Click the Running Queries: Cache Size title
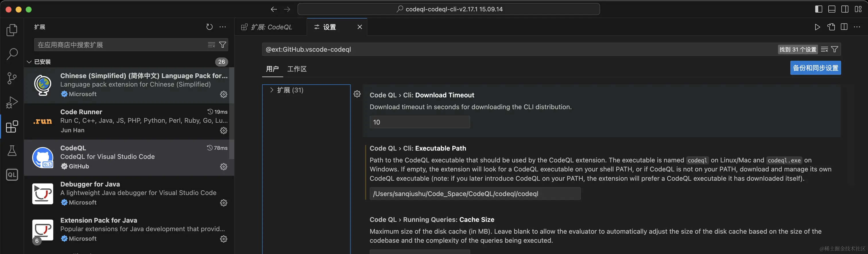Screen dimensions: 868x254 click(432, 220)
